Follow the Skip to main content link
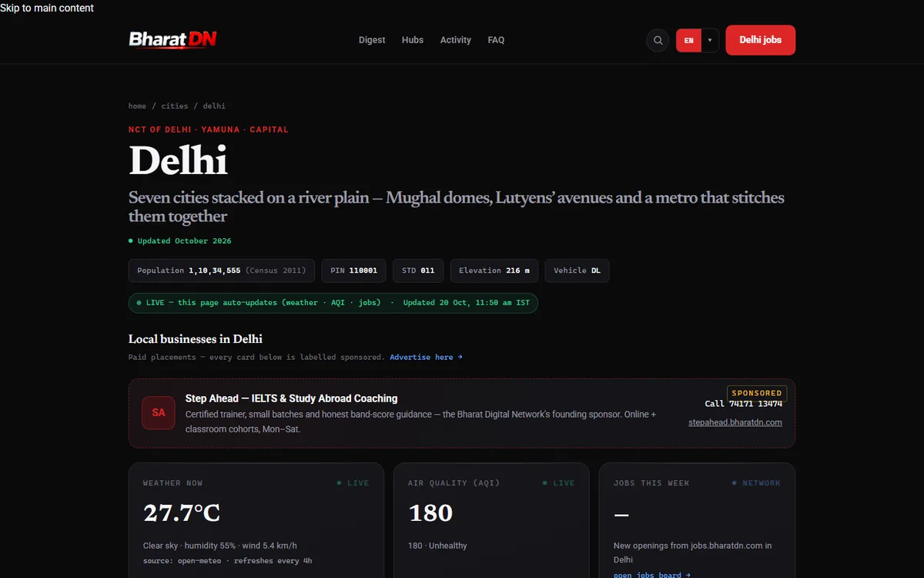Viewport: 924px width, 578px height. (x=47, y=8)
